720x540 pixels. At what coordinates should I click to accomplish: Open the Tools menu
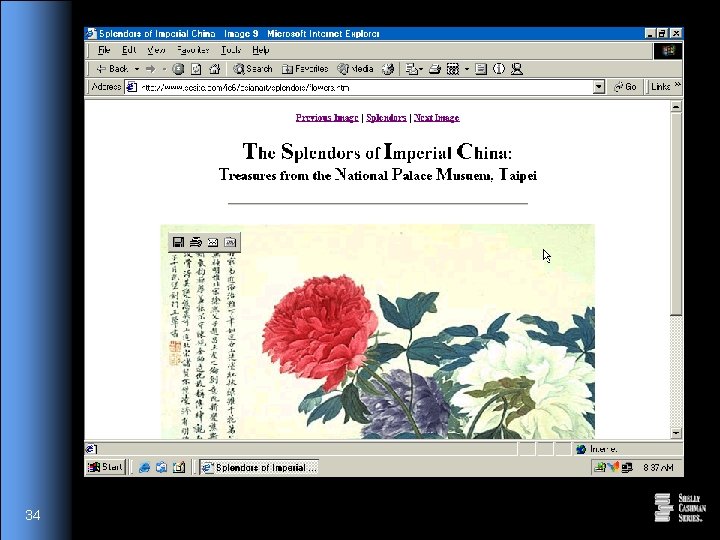231,50
